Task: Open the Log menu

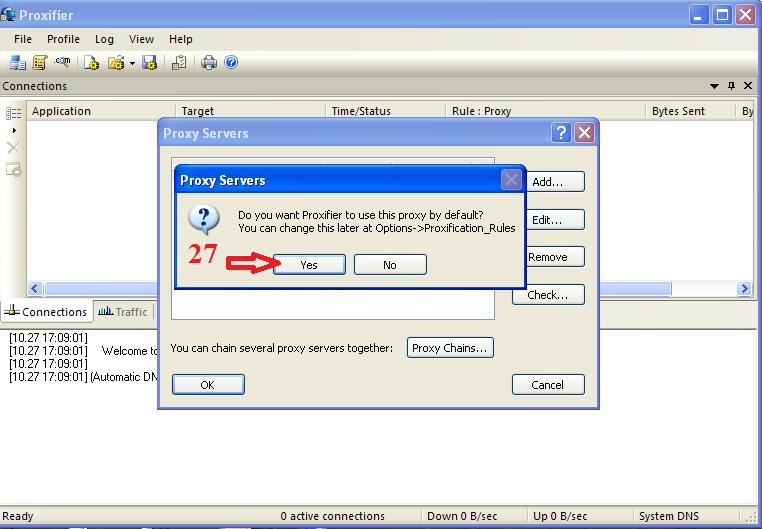Action: click(x=104, y=39)
